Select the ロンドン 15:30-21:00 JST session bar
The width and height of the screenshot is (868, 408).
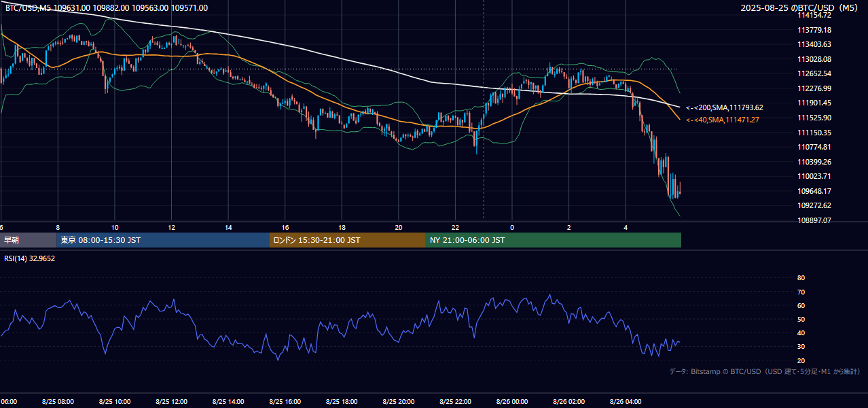(348, 240)
